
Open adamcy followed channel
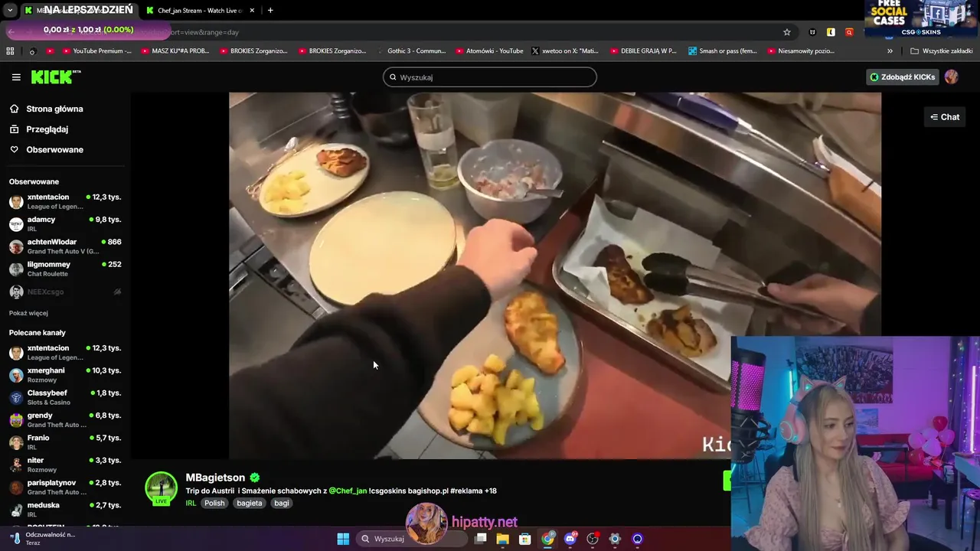pyautogui.click(x=65, y=223)
